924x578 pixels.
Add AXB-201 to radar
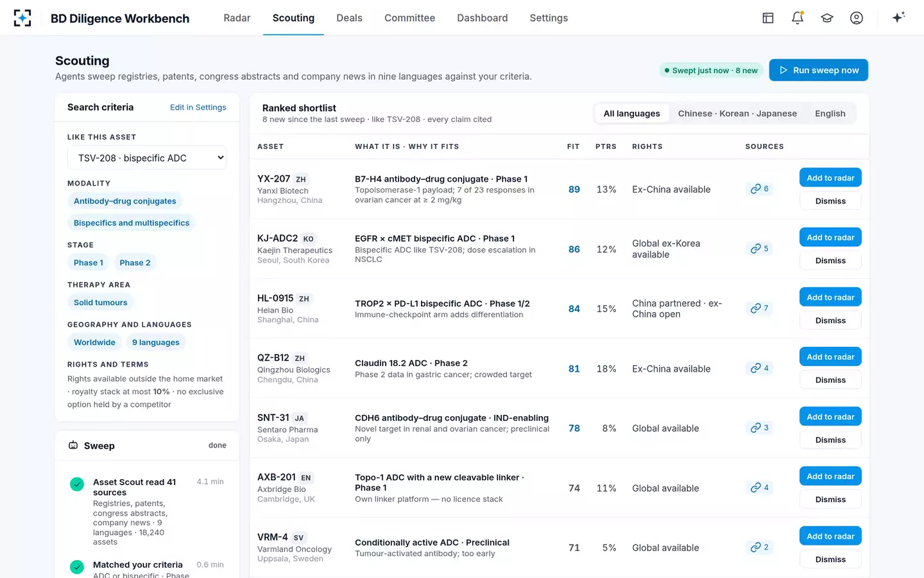(x=830, y=477)
